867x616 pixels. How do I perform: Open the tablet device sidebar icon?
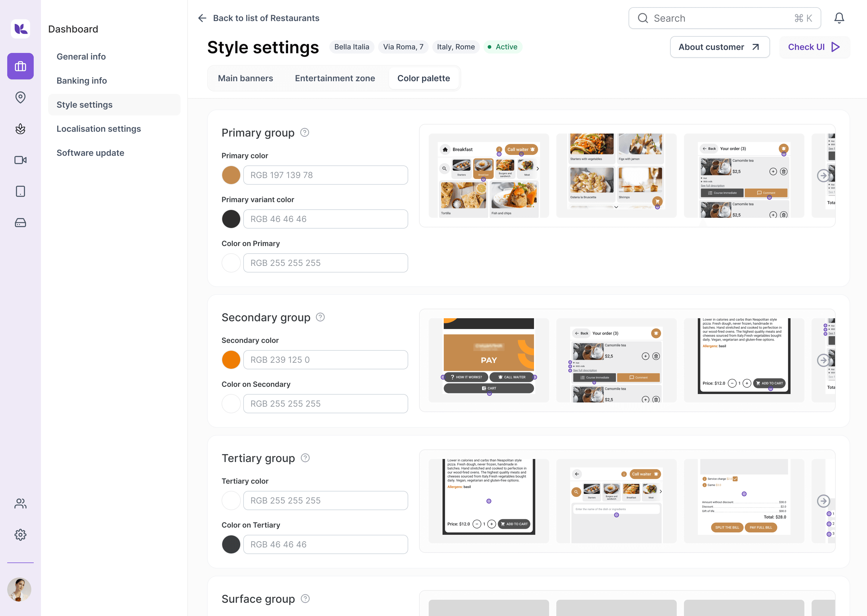(20, 191)
